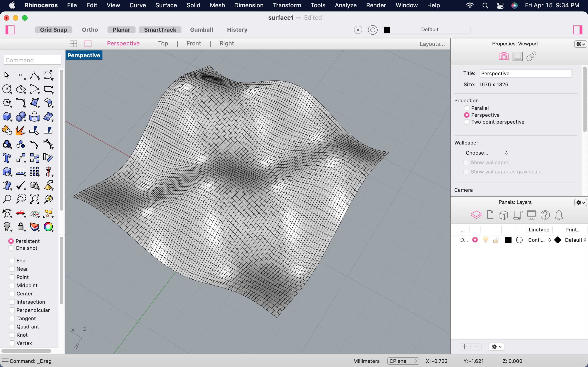
Task: Enable Two point perspective projection
Action: 466,122
